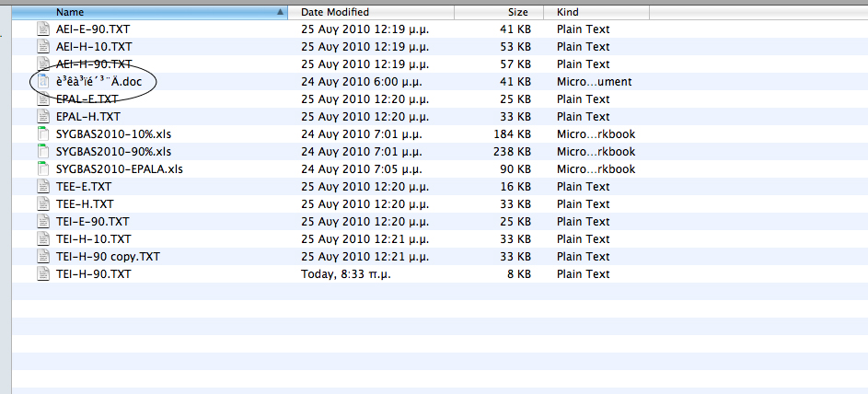Click the TEI-H-10.TXT file icon
This screenshot has height=394, width=868.
pos(43,239)
